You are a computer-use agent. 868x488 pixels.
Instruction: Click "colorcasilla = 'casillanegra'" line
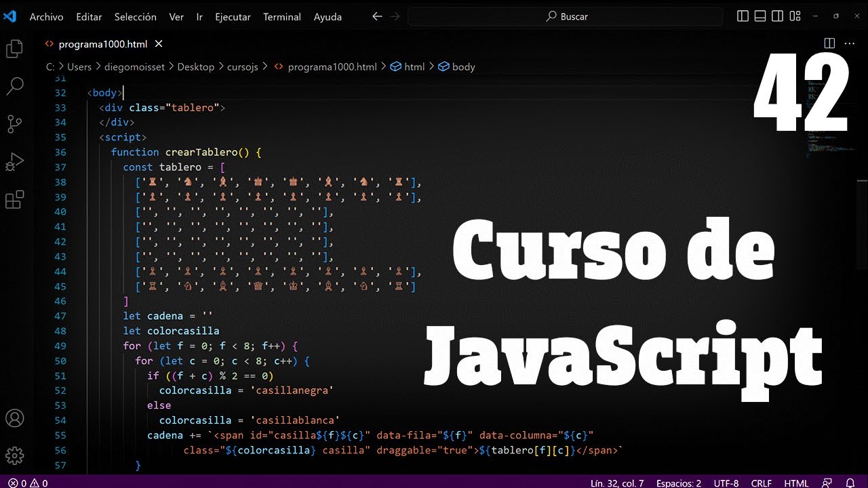(x=246, y=390)
